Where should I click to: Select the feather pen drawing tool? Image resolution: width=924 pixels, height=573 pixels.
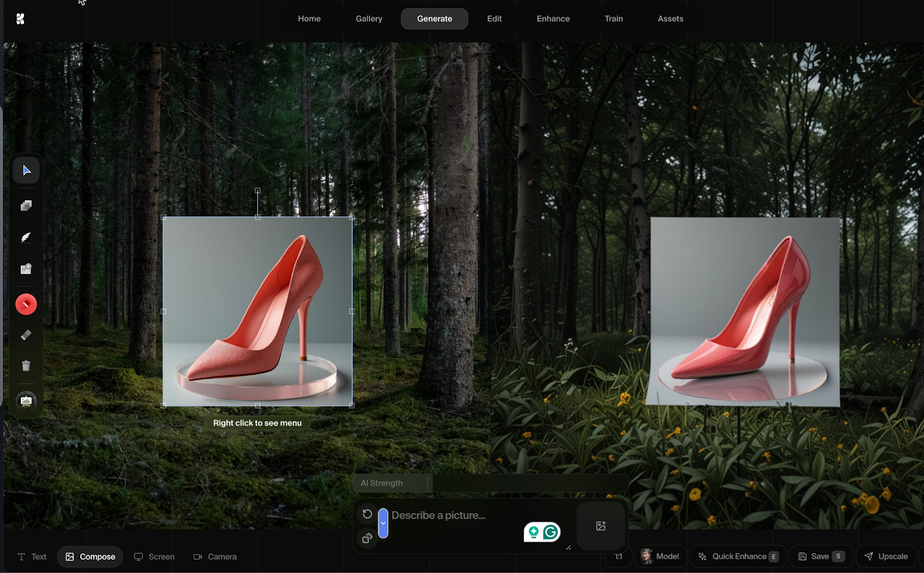point(26,238)
